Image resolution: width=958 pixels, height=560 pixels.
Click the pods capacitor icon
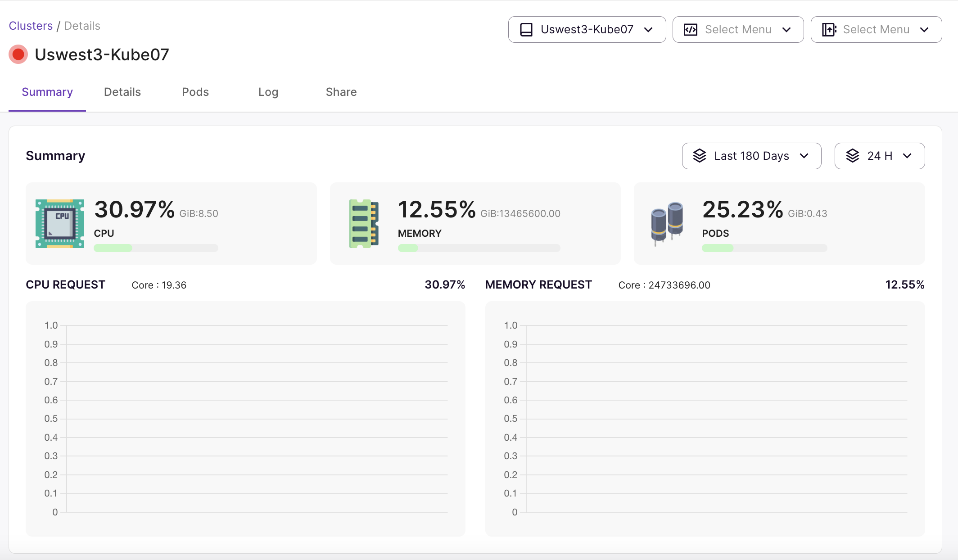[x=667, y=224]
